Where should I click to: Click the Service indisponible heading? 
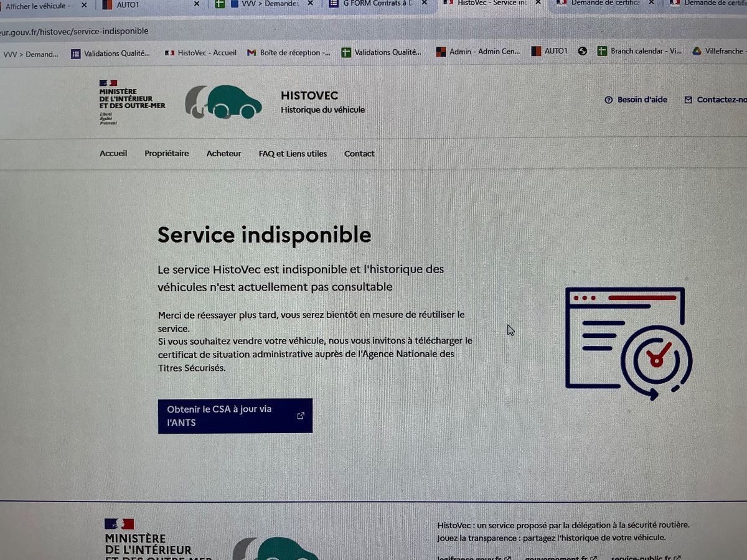tap(264, 235)
